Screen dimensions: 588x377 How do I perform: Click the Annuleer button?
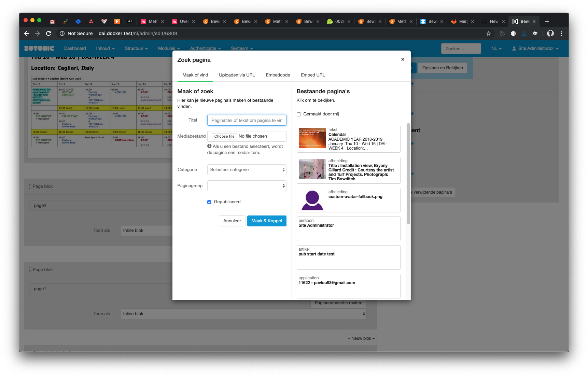click(x=232, y=221)
